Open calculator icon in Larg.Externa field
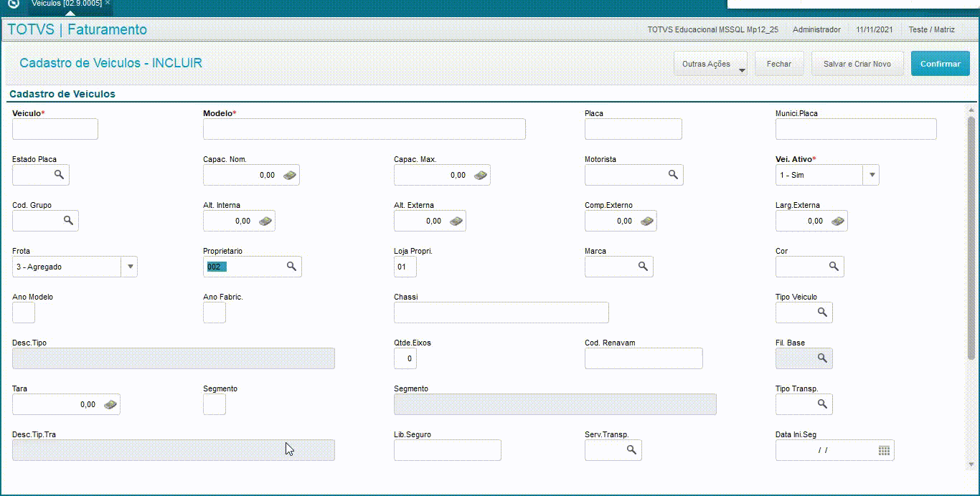The width and height of the screenshot is (980, 496). click(837, 221)
